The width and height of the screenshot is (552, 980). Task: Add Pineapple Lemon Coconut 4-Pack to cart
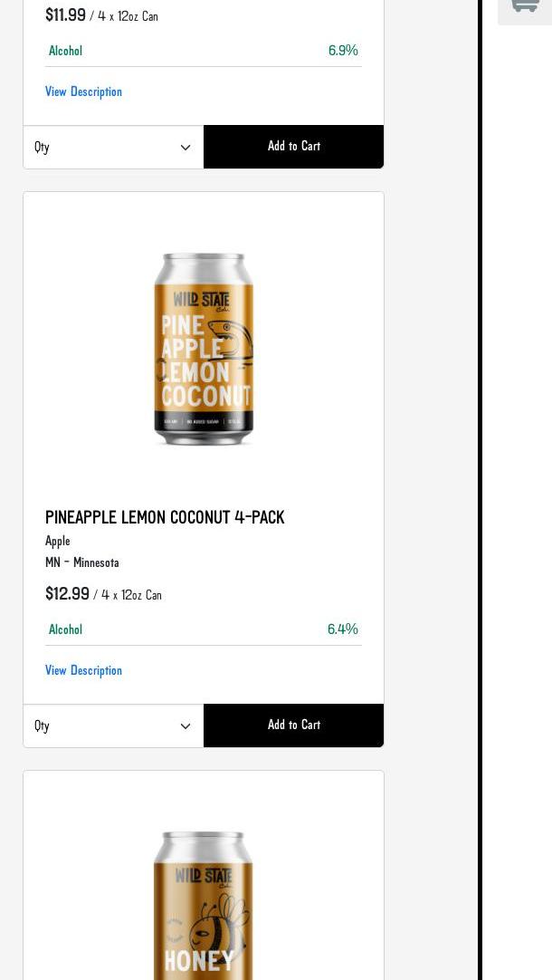[x=293, y=725]
